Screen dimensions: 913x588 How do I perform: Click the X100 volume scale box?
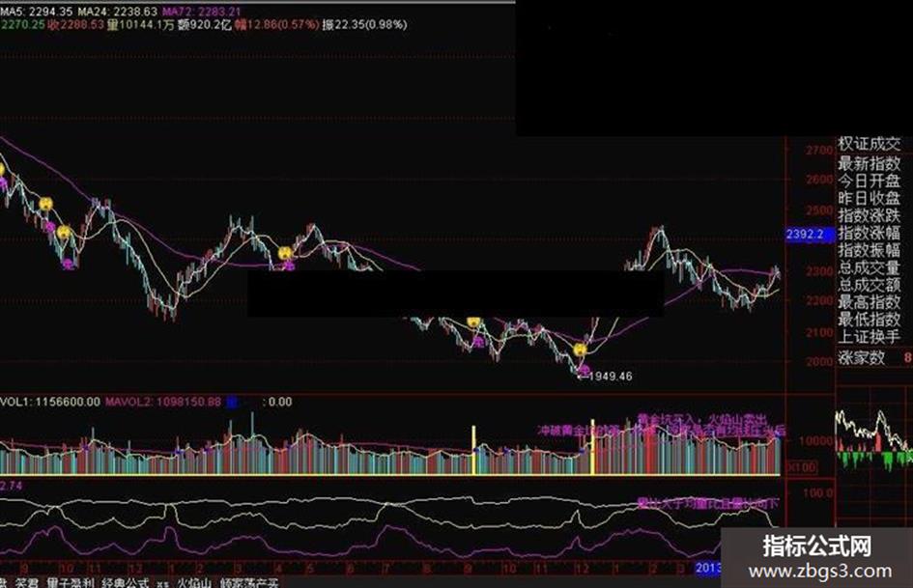[x=801, y=467]
